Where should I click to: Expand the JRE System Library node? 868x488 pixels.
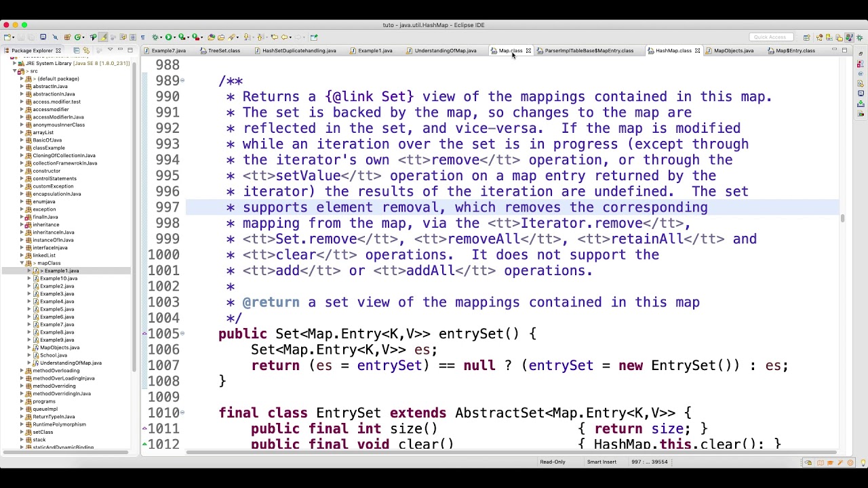point(14,63)
